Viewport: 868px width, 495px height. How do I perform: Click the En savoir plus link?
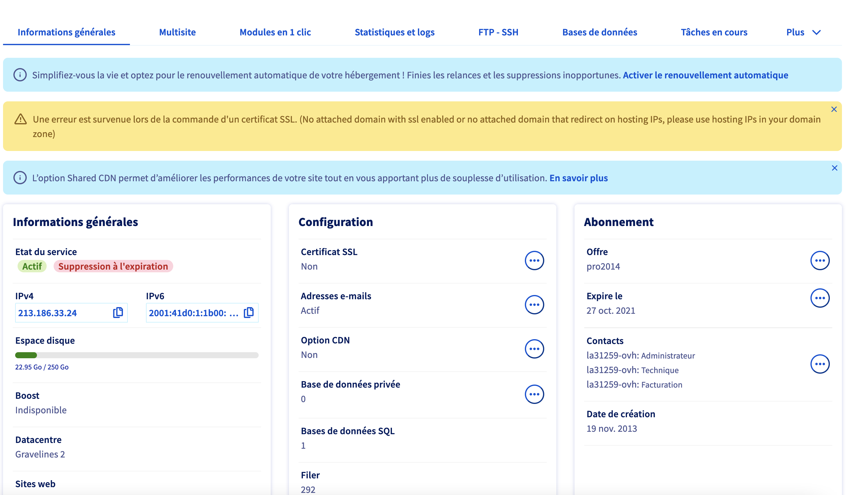tap(578, 178)
